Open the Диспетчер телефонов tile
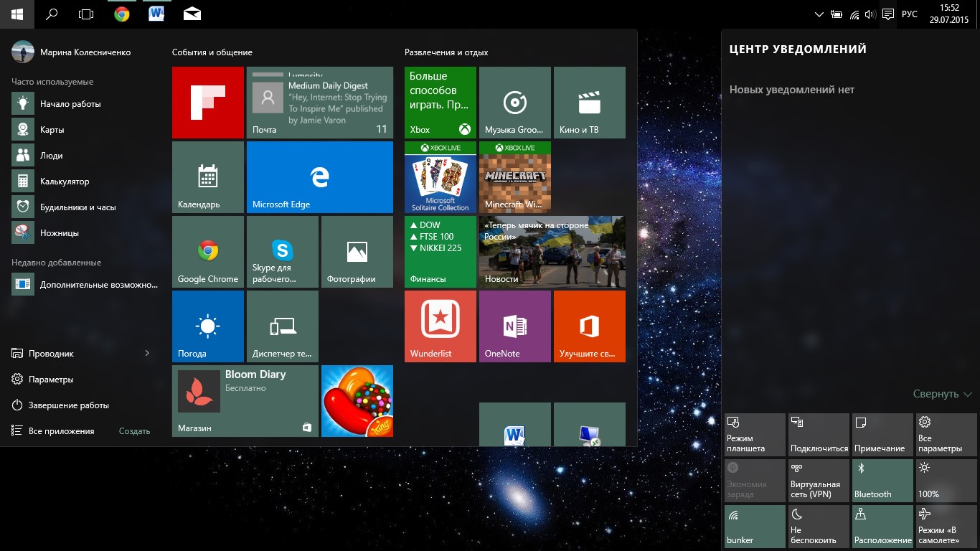Screen dimensions: 980x551 pos(283,326)
